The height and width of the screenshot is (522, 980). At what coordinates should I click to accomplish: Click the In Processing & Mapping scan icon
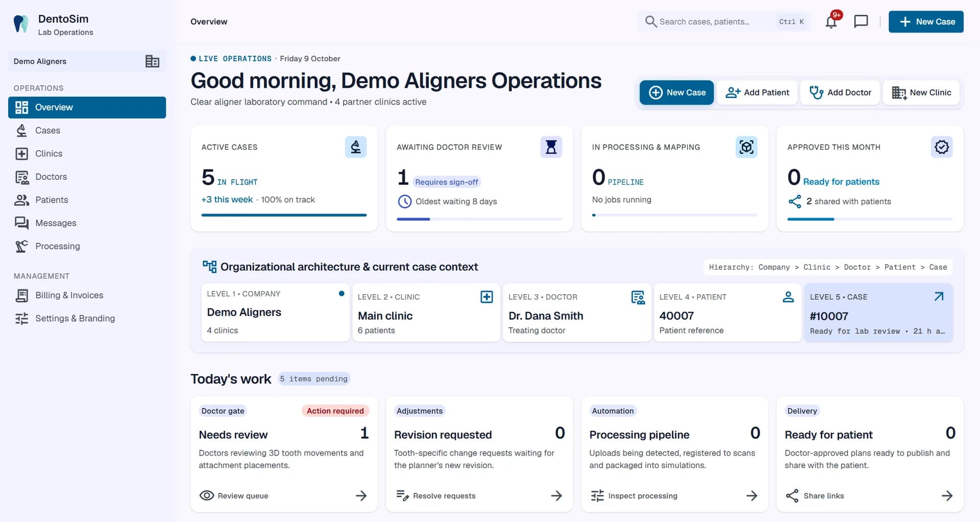pos(746,147)
